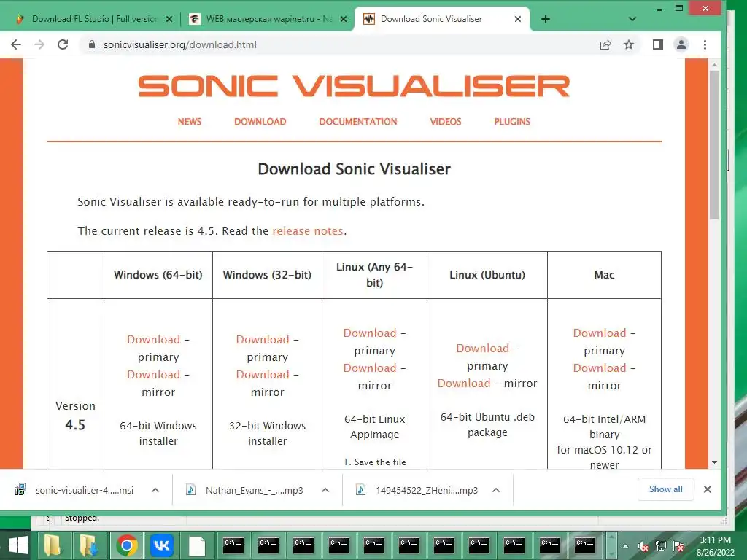Open a new tab with the plus button
747x560 pixels.
(x=546, y=19)
